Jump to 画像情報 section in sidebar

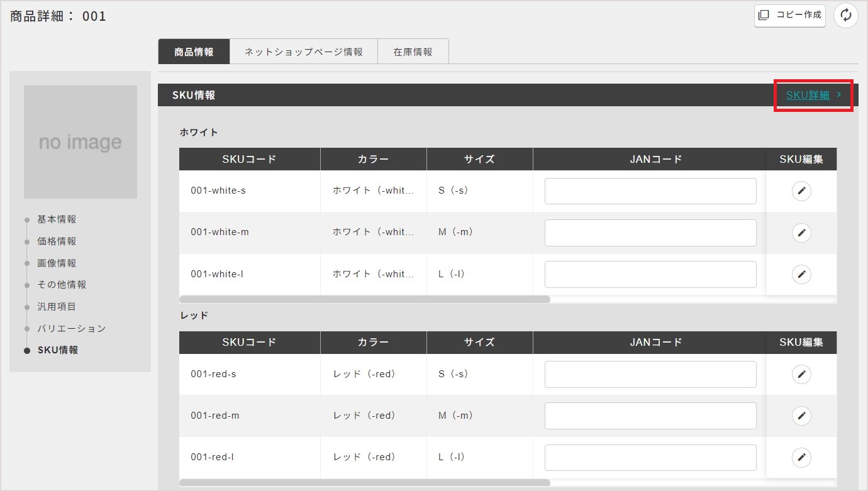coord(57,263)
